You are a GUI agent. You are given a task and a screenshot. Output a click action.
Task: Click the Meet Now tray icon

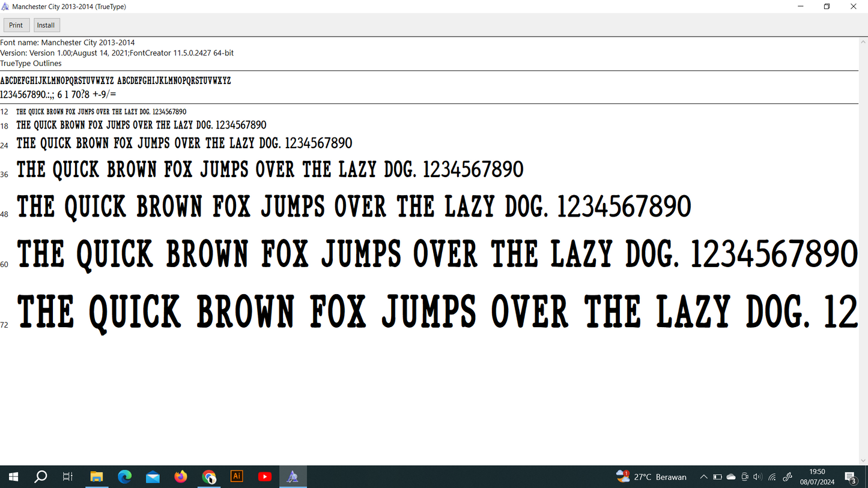click(x=745, y=477)
